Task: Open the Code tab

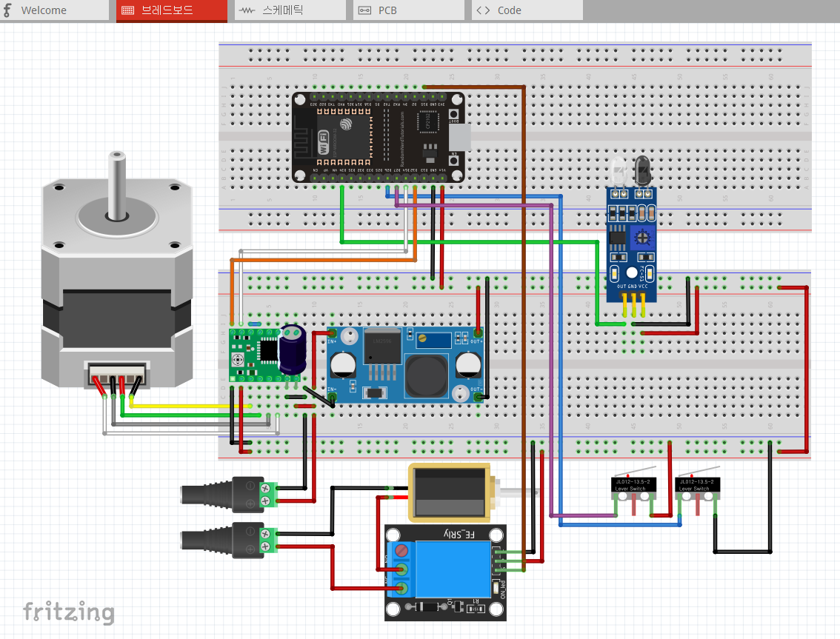Action: 527,10
